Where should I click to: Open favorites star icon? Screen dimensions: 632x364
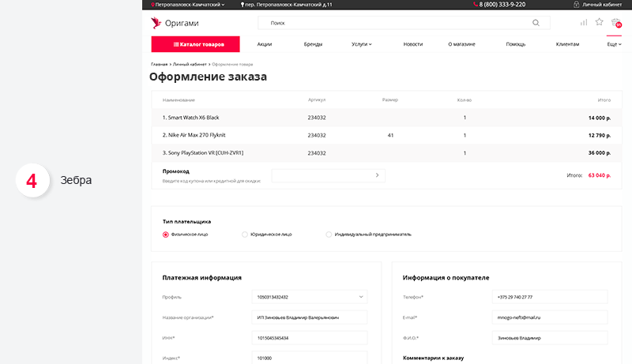click(x=600, y=22)
